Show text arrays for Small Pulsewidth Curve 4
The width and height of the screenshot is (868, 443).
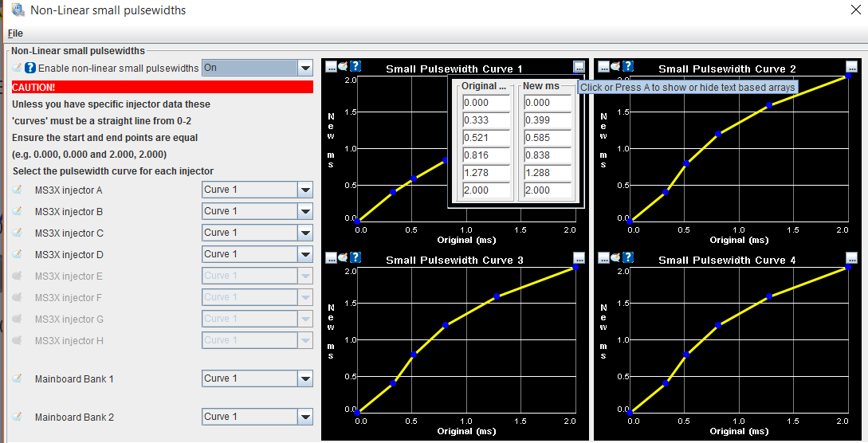coord(851,257)
